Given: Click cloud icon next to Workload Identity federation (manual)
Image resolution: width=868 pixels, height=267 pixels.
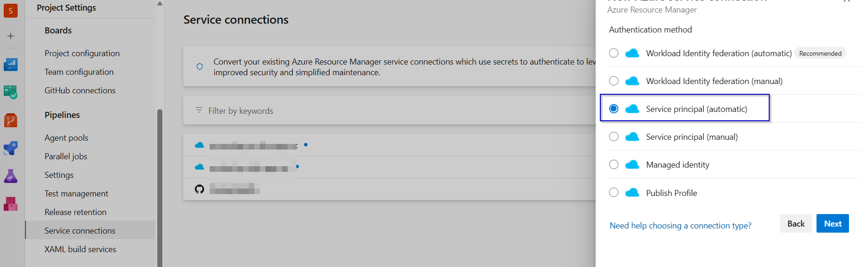Looking at the screenshot, I should [x=632, y=81].
